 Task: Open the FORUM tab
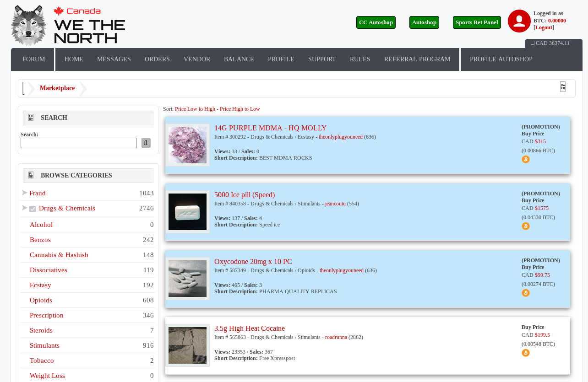coord(33,59)
